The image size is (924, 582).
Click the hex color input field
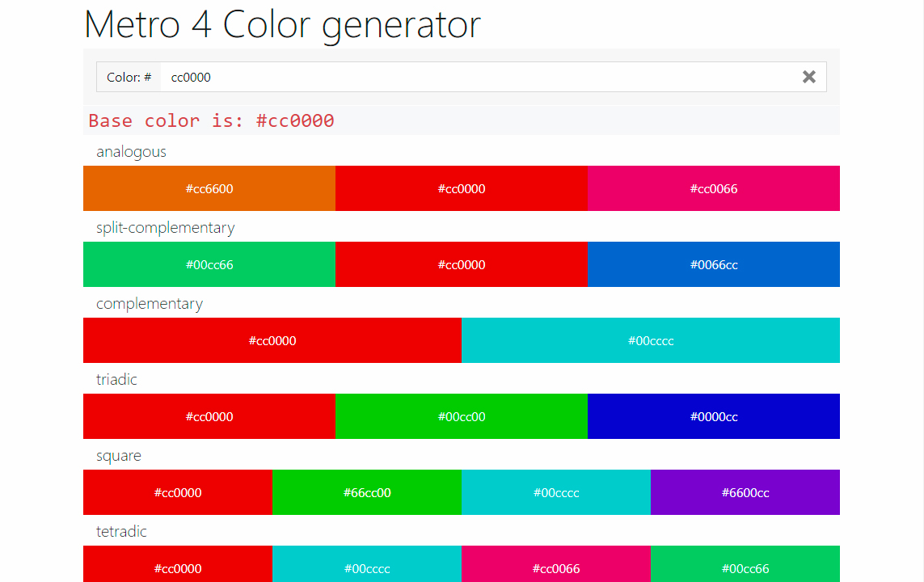click(x=477, y=77)
